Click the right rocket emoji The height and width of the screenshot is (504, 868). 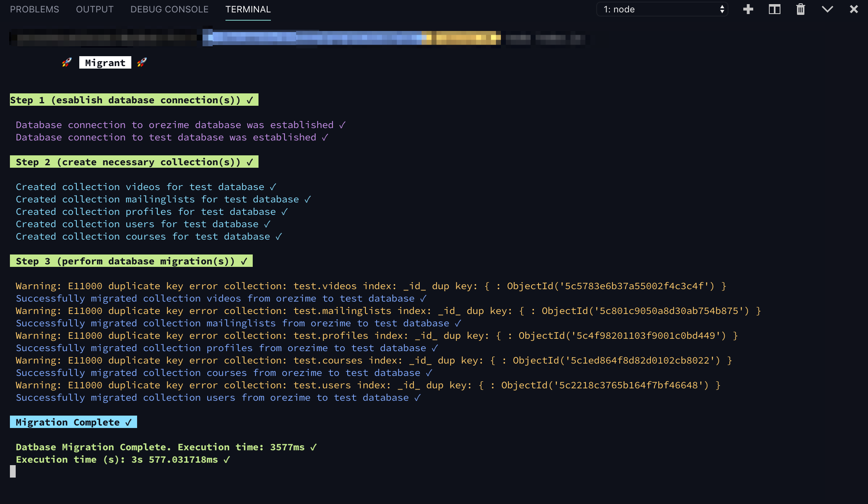coord(142,62)
